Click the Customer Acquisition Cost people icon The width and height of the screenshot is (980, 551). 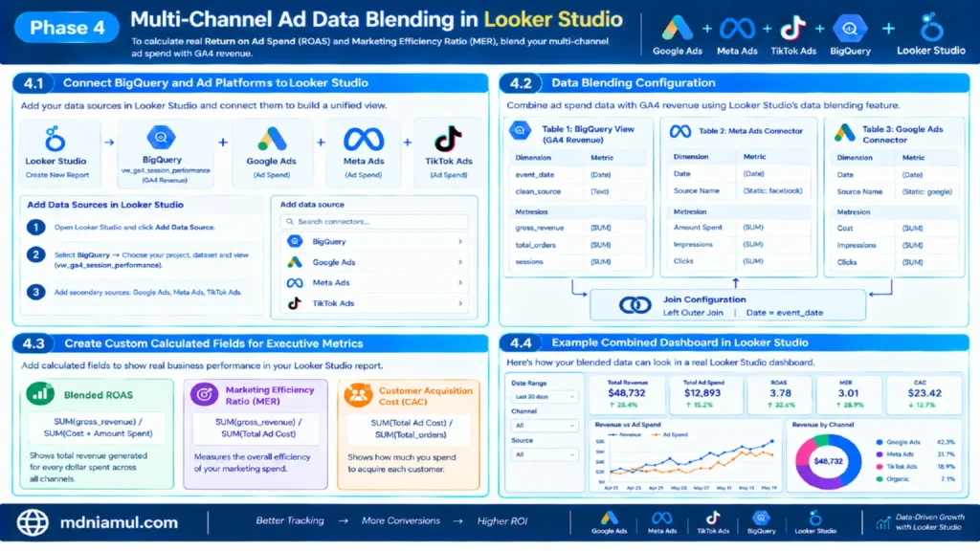358,395
